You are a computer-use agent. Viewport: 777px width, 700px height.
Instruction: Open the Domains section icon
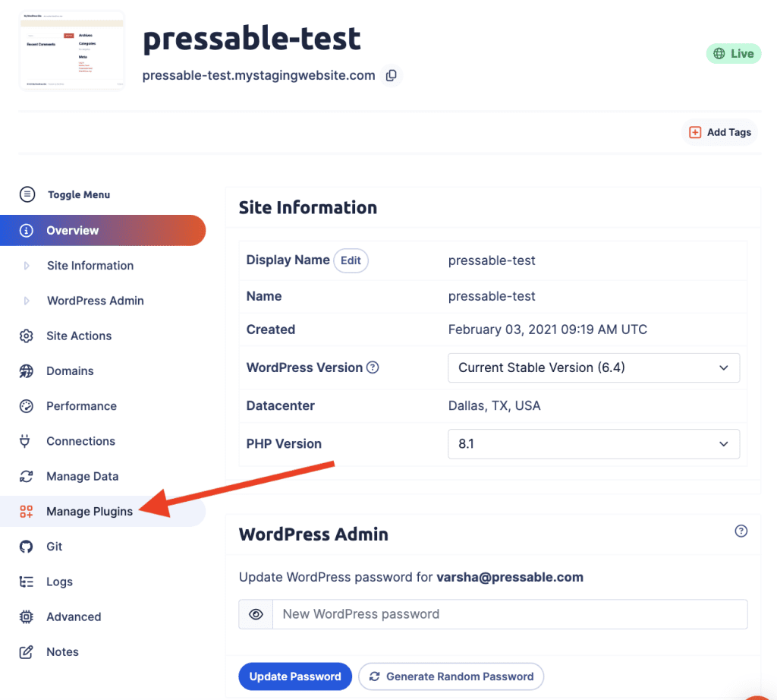[x=26, y=370]
